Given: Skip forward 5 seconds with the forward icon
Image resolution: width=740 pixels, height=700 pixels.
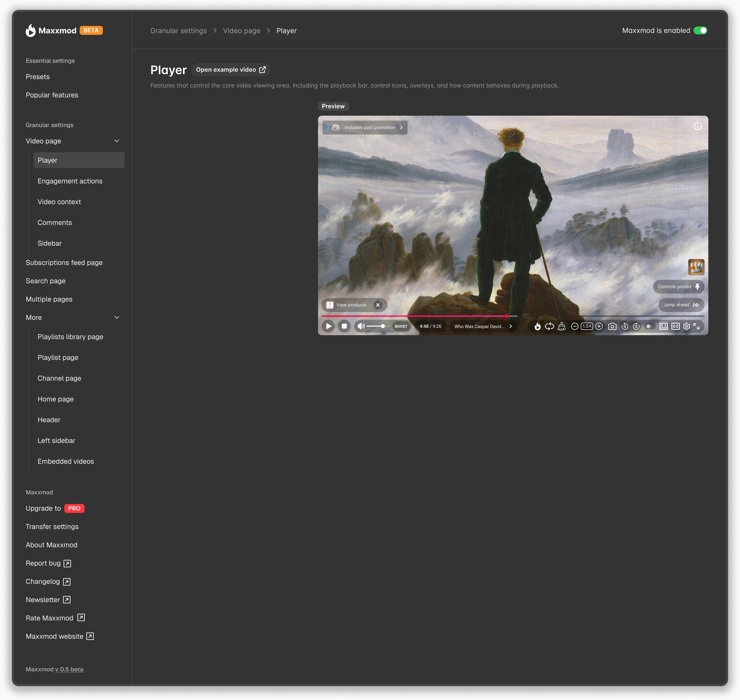Looking at the screenshot, I should point(637,326).
